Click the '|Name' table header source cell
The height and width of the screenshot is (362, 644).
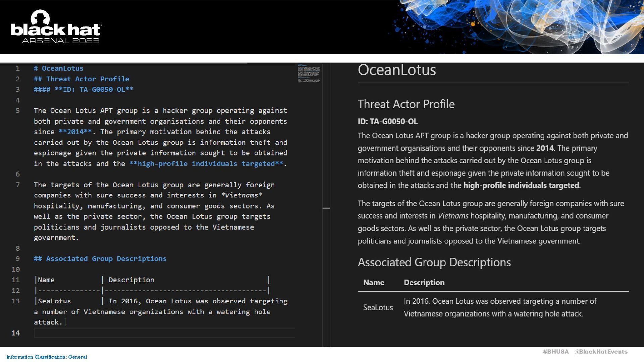[x=44, y=280]
